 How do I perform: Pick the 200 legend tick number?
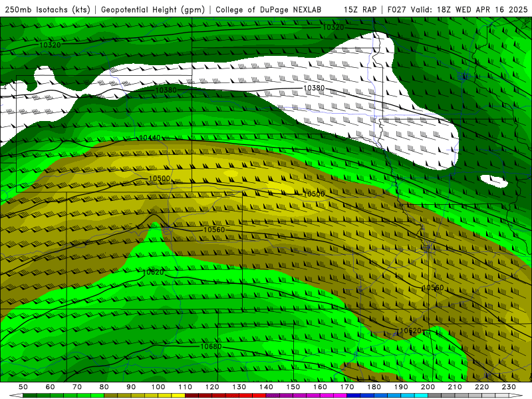[x=428, y=387]
